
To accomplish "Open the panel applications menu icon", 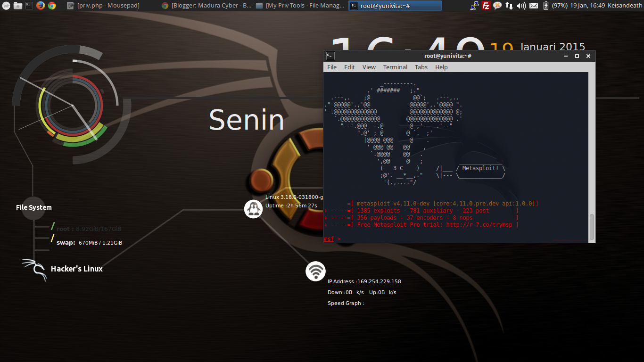I will pyautogui.click(x=6, y=6).
